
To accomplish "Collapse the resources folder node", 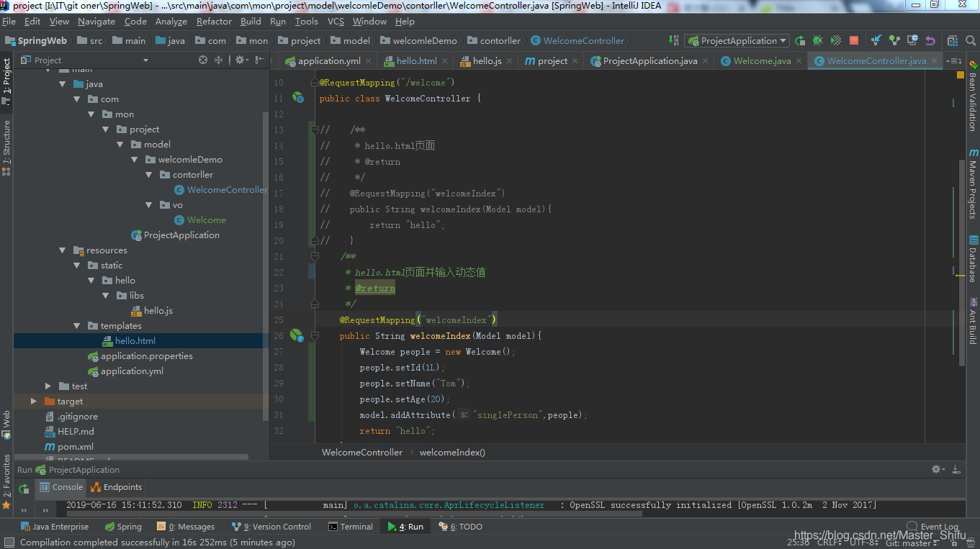I will [63, 250].
